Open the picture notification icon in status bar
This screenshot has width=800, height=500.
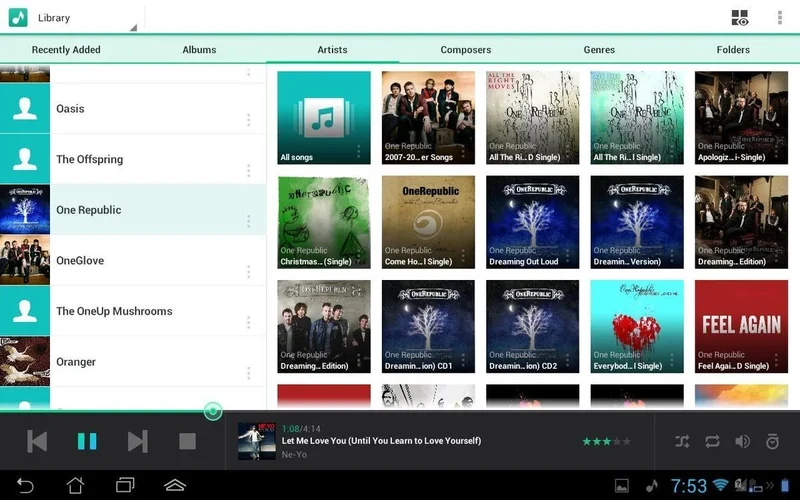coord(622,486)
